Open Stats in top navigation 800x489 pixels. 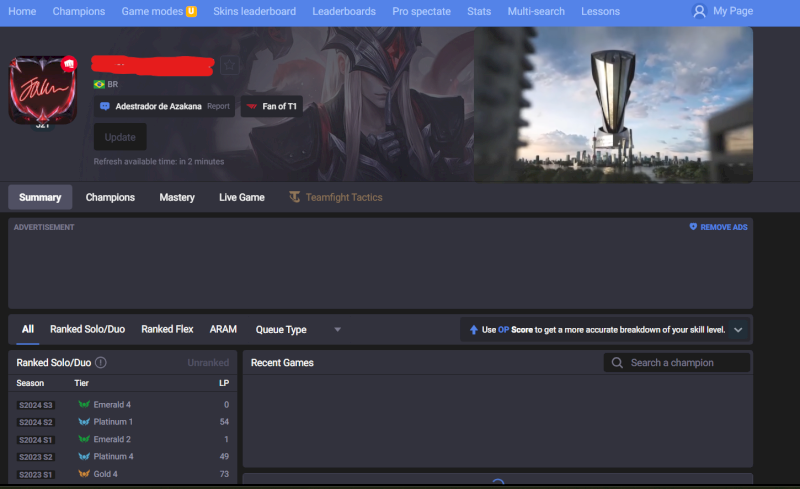tap(479, 11)
